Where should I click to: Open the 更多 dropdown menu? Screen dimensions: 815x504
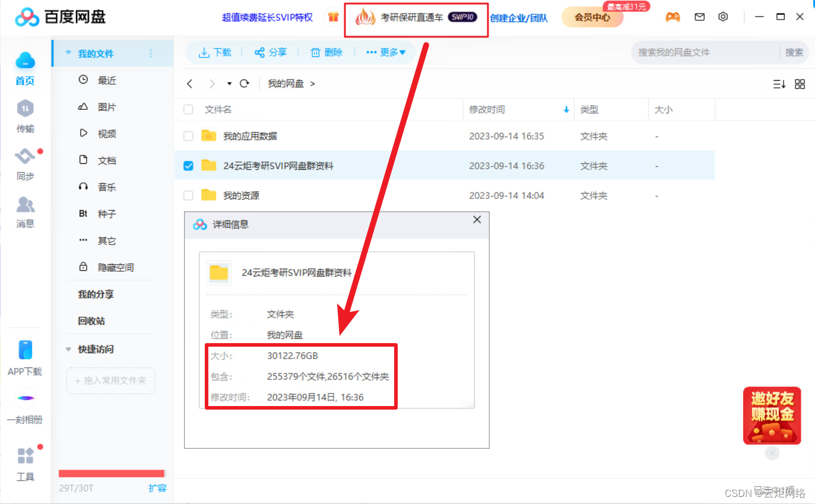coord(386,52)
